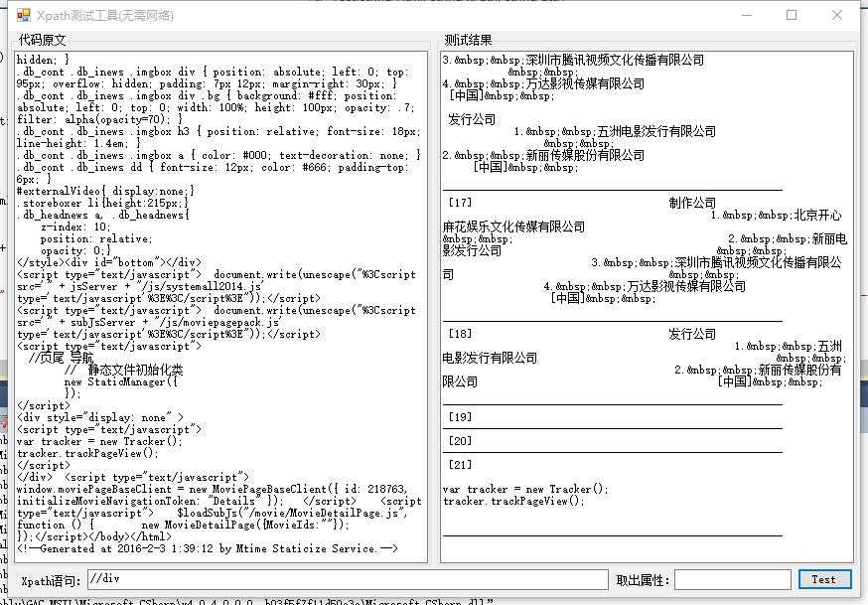Click the '// 静态文件初始化类' comment line

(x=123, y=370)
